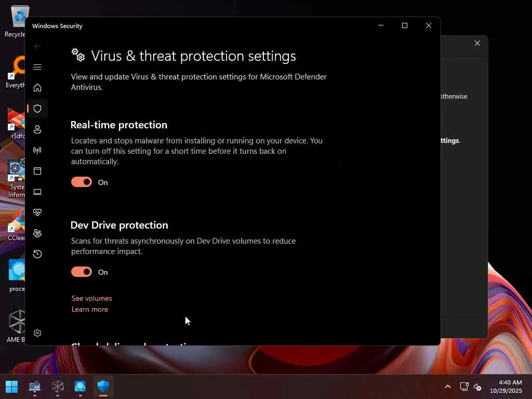Open System Informer taskbar icon
The image size is (532, 399).
[35, 387]
